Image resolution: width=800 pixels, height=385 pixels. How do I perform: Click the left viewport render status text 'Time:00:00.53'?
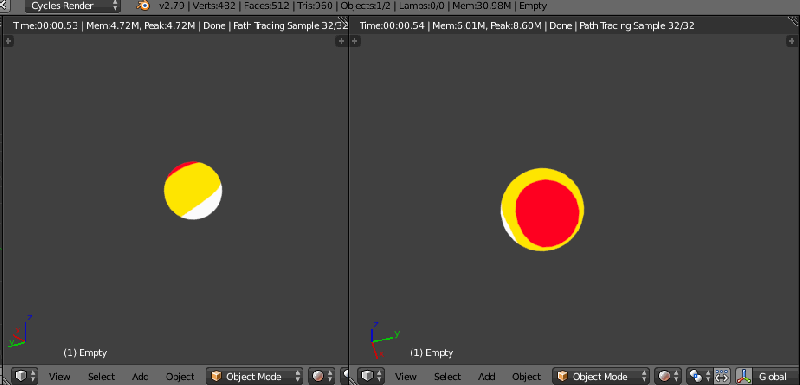pos(45,25)
